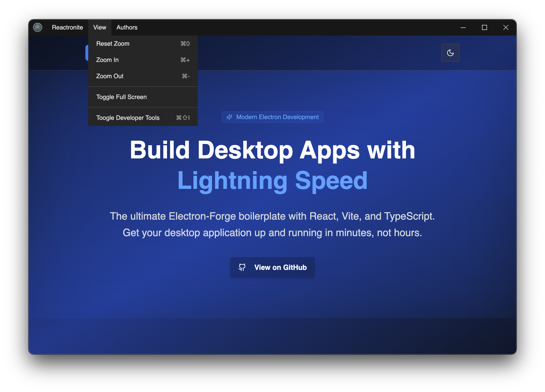Click the Modern Electron Development badge
Viewport: 545px width, 392px height.
(277, 117)
